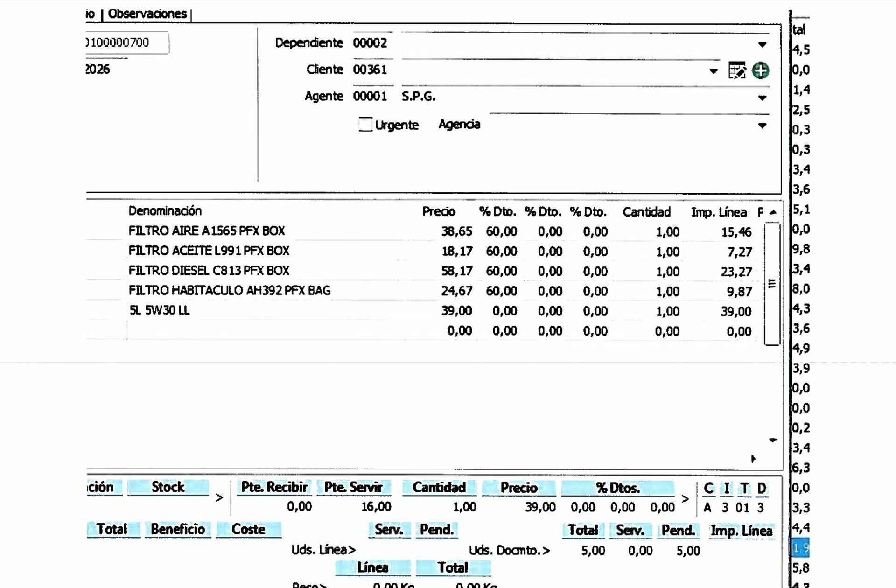
Task: Click the Precio column header in lines grid
Action: (439, 211)
